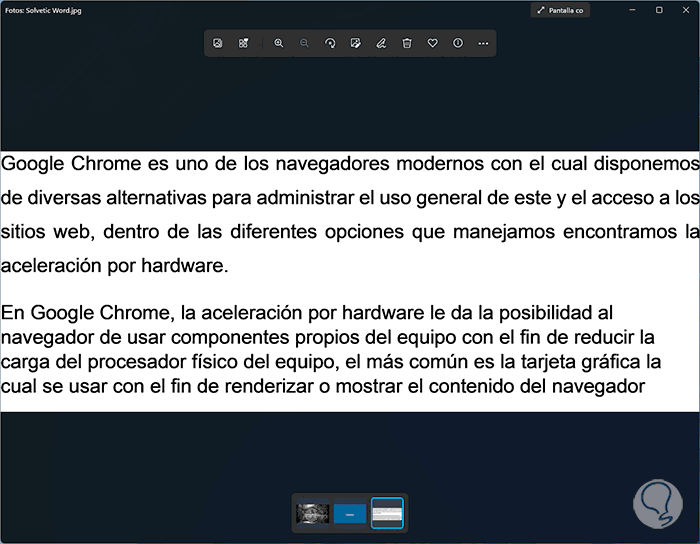Delete the current photo
The image size is (700, 544).
(x=407, y=43)
